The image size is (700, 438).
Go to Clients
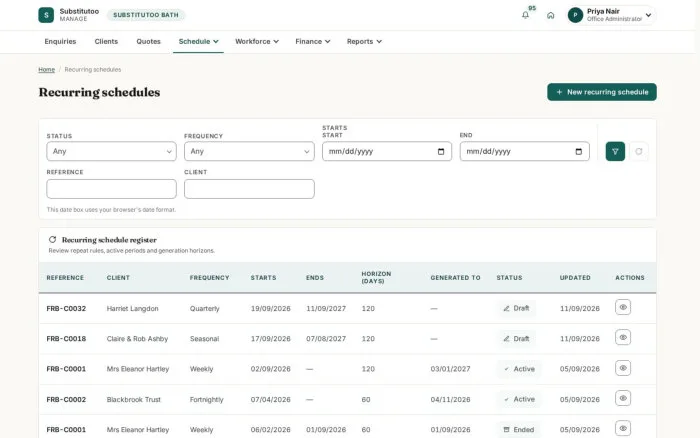pos(106,42)
